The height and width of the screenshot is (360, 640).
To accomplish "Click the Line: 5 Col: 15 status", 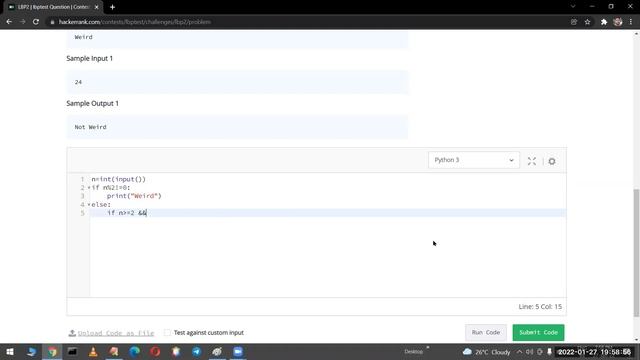I will (x=540, y=307).
